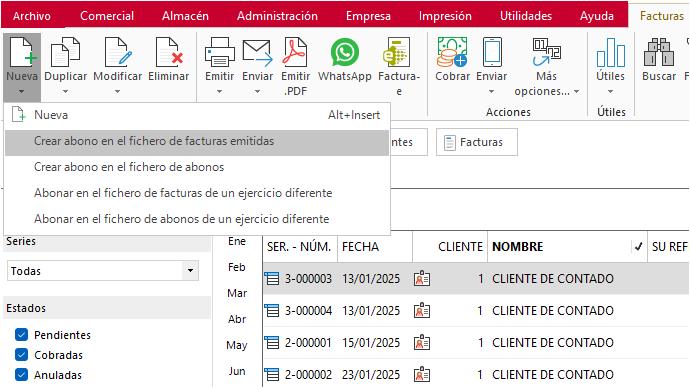Open the Empresa ribbon tab
This screenshot has width=690, height=388.
pos(368,16)
